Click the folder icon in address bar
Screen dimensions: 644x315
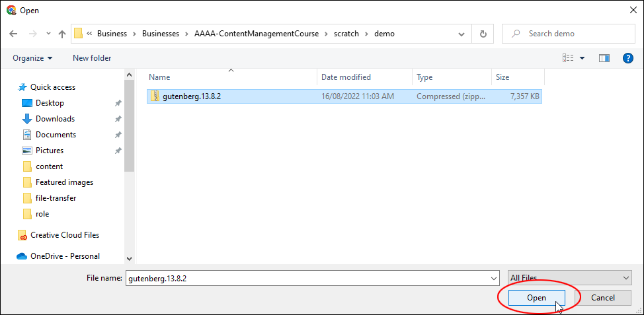click(x=79, y=34)
